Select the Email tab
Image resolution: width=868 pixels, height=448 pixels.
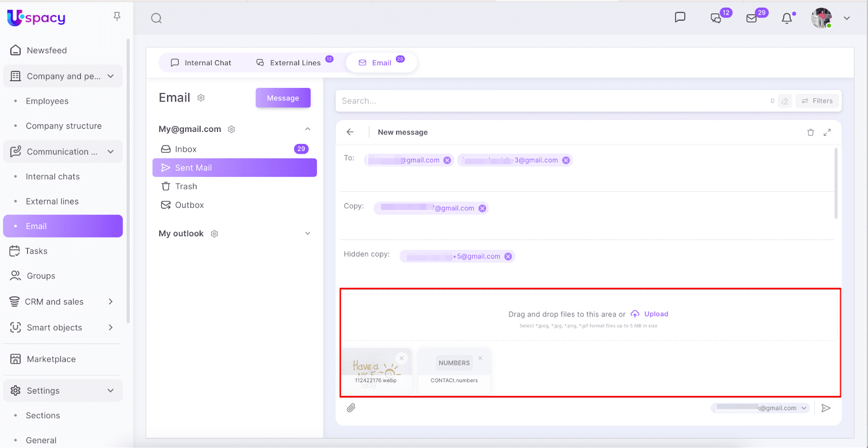point(381,62)
